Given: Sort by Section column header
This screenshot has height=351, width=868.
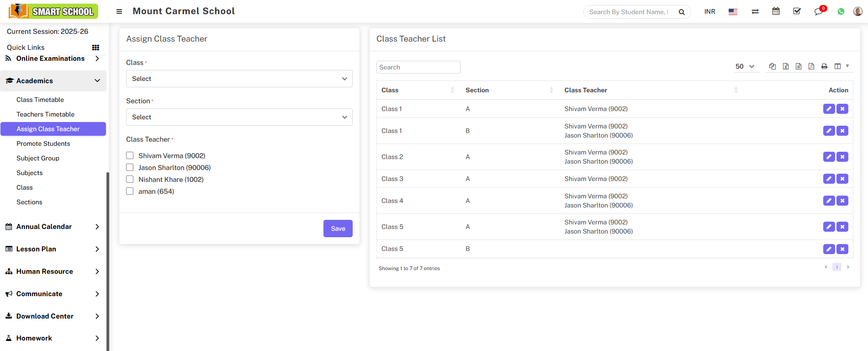Looking at the screenshot, I should coord(510,90).
